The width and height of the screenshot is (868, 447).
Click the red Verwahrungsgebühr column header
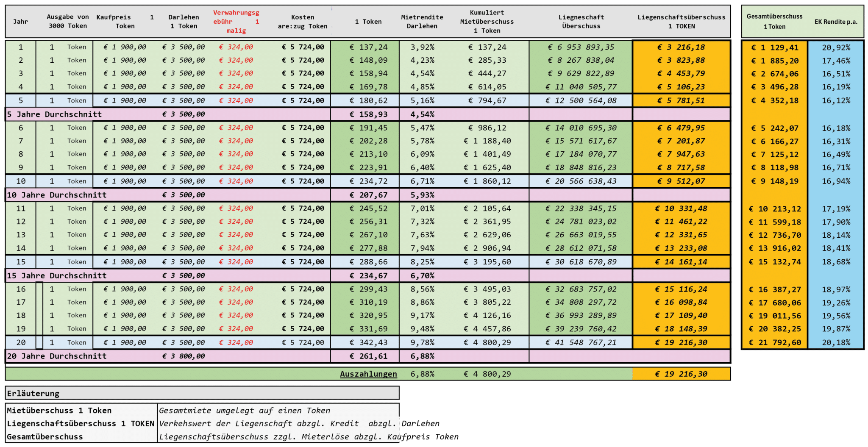coord(236,22)
